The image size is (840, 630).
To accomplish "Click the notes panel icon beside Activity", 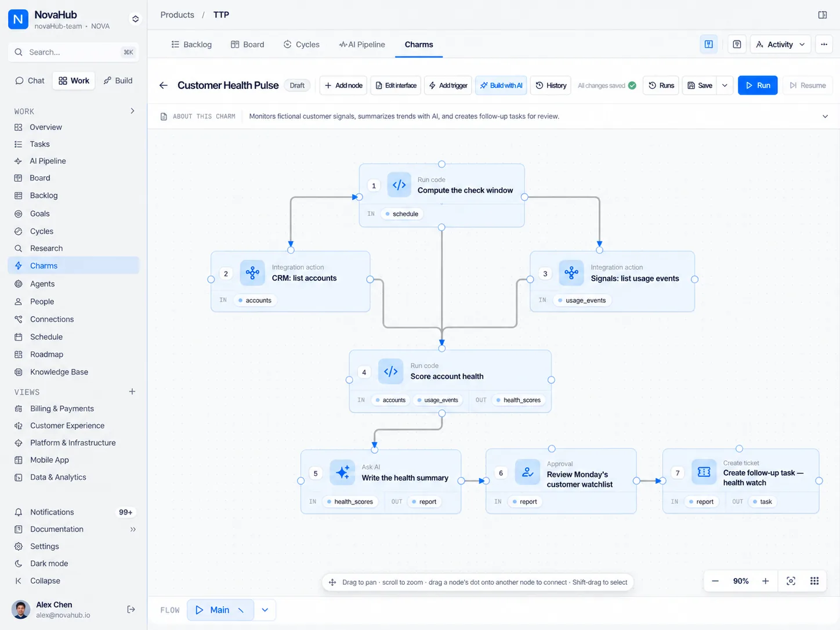I will 737,44.
